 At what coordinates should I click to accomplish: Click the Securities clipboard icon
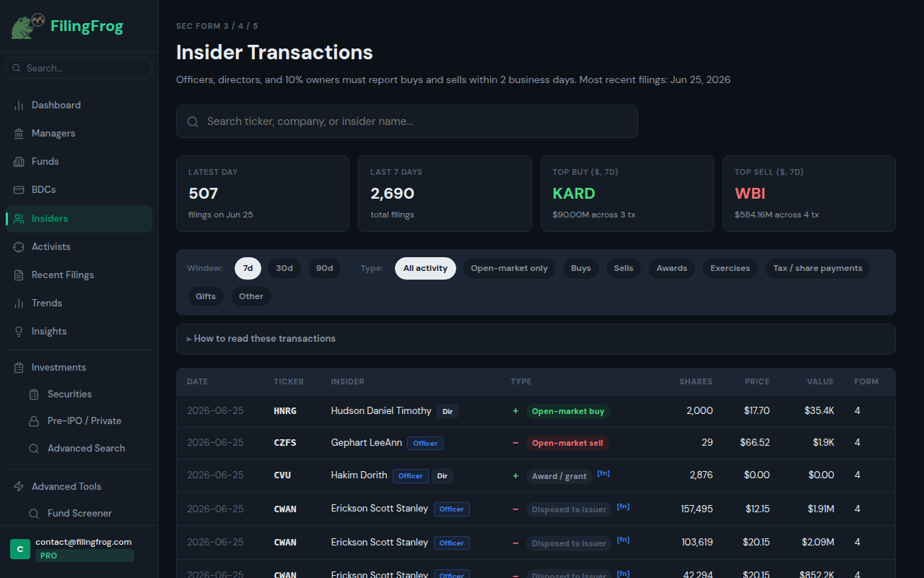click(x=34, y=394)
